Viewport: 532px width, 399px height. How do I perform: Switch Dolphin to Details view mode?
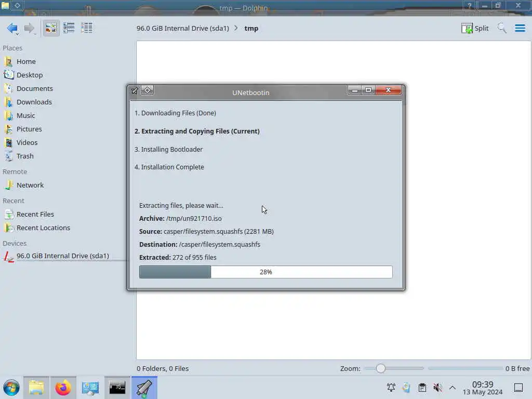(87, 28)
